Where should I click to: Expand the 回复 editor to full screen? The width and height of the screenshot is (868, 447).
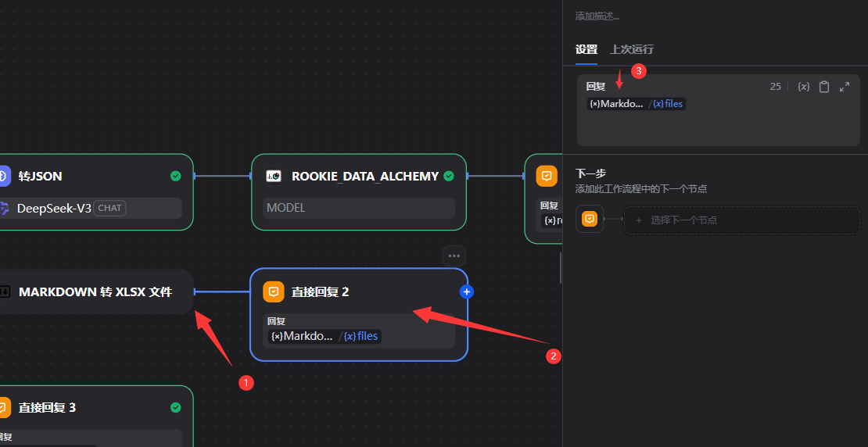(845, 87)
